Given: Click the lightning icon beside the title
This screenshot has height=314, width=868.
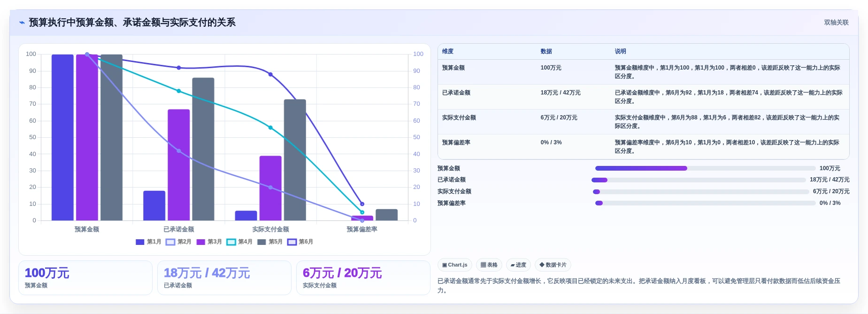Looking at the screenshot, I should (x=22, y=23).
